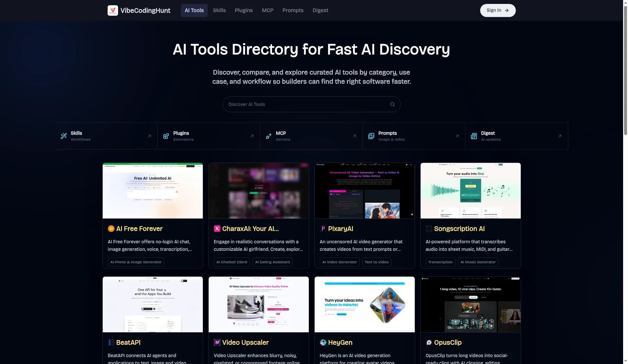The image size is (628, 364).
Task: Click the AI Dating Assistant tag
Action: click(x=272, y=262)
